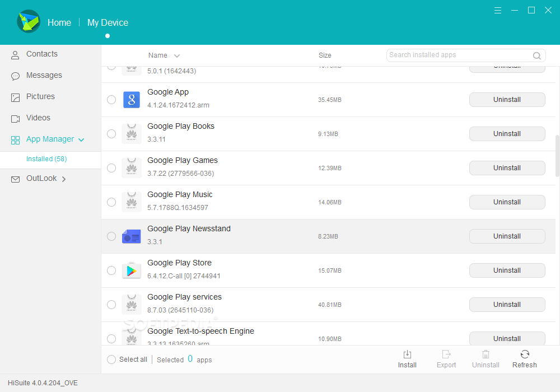Click the search magnifier icon
The image size is (560, 392).
click(537, 55)
